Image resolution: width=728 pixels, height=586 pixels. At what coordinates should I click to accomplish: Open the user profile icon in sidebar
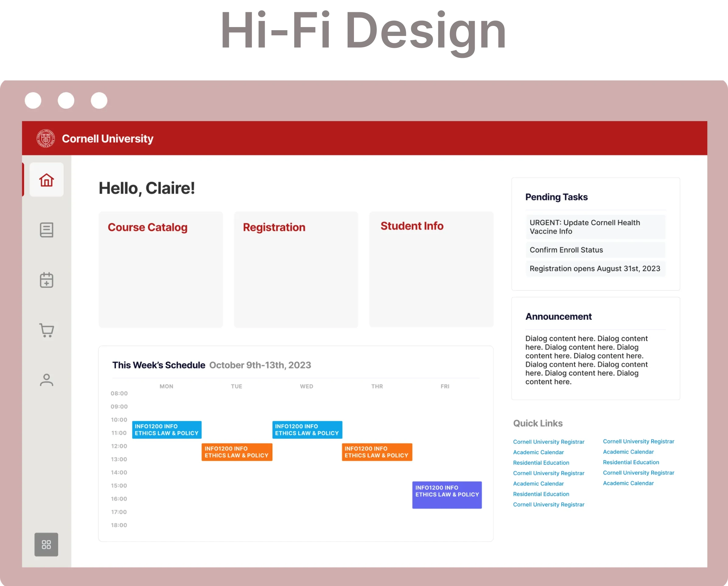[47, 380]
